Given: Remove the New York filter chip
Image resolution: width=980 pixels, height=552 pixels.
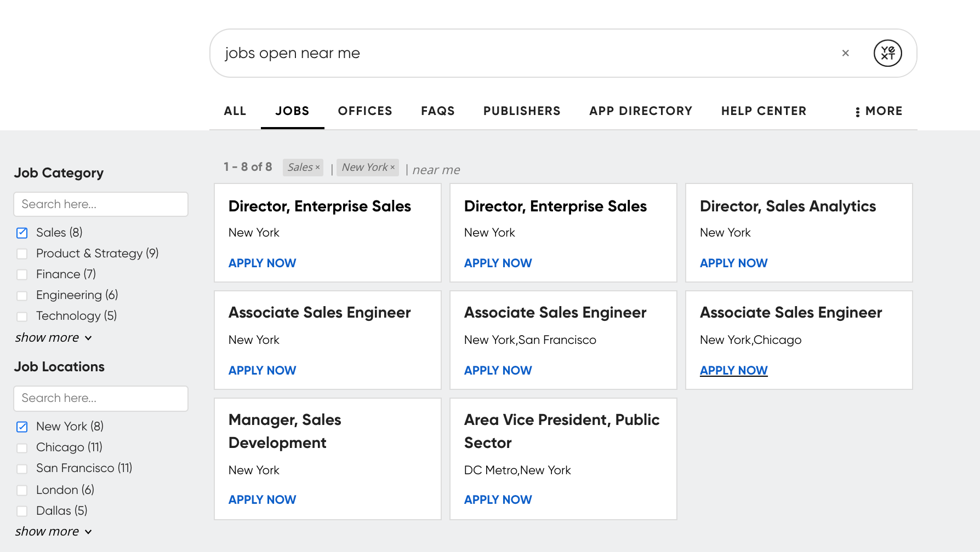Looking at the screenshot, I should [392, 168].
